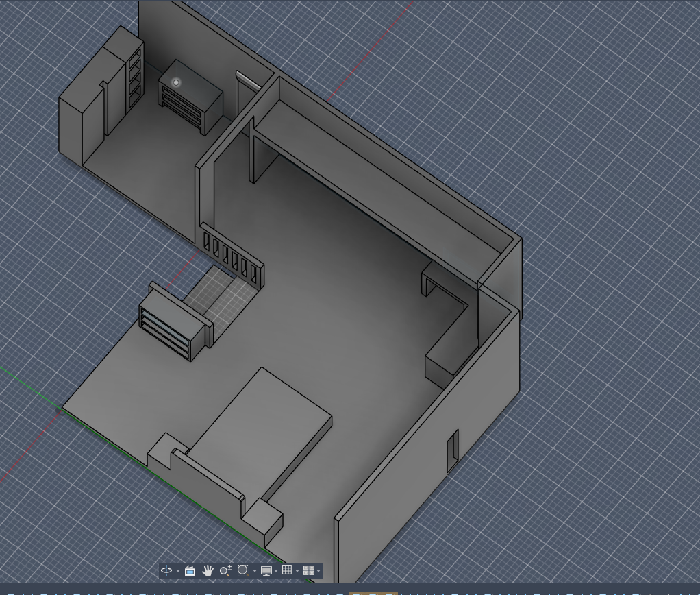Activate the Orbit tool

(166, 570)
